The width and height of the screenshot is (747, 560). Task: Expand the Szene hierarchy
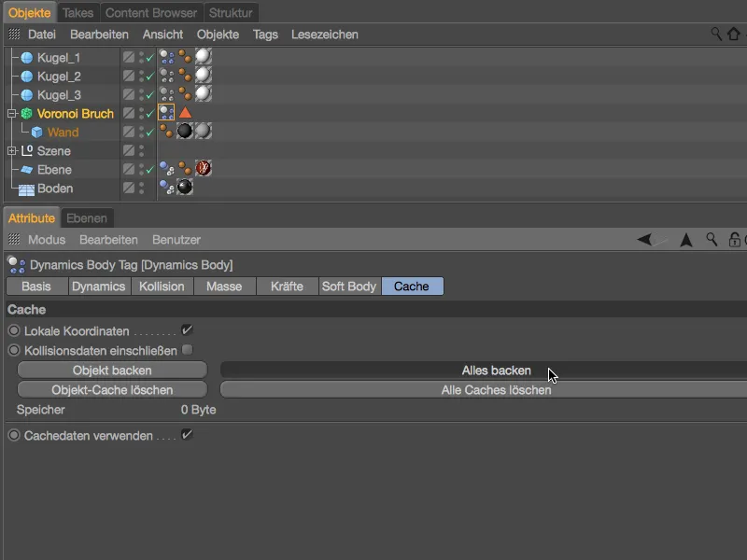click(12, 151)
